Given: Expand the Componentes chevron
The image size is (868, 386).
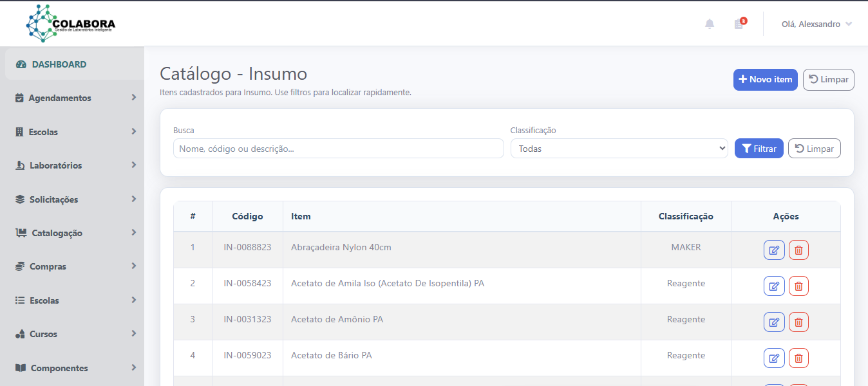Looking at the screenshot, I should pyautogui.click(x=133, y=367).
